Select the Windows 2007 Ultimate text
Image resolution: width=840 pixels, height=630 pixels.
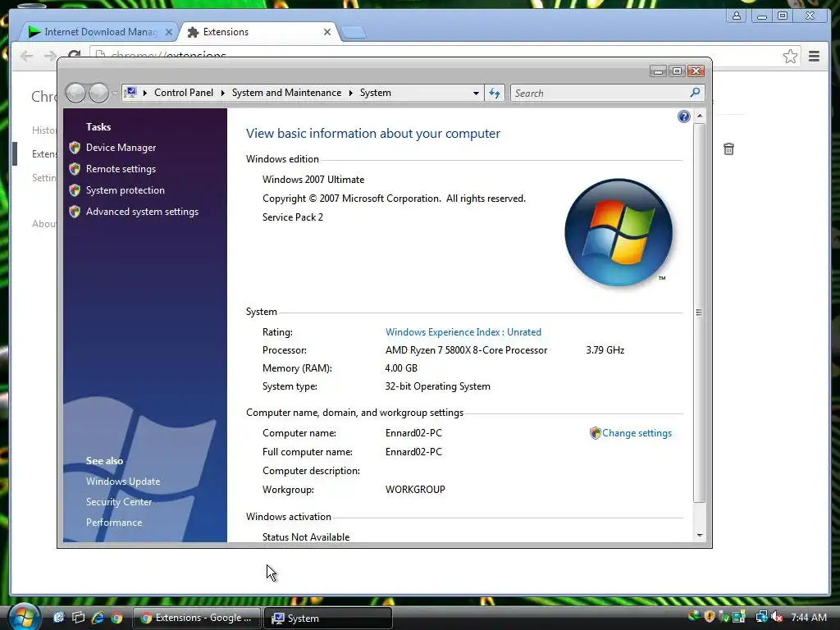click(x=313, y=180)
